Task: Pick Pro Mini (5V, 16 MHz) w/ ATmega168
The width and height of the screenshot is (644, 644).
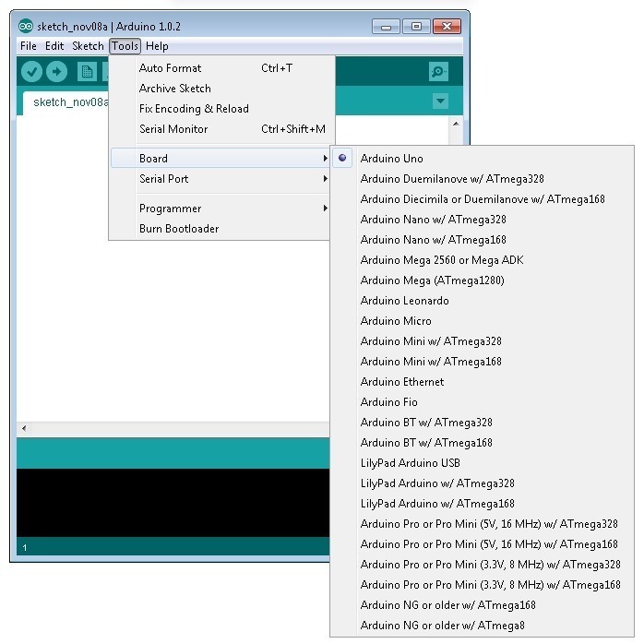Action: click(x=483, y=543)
